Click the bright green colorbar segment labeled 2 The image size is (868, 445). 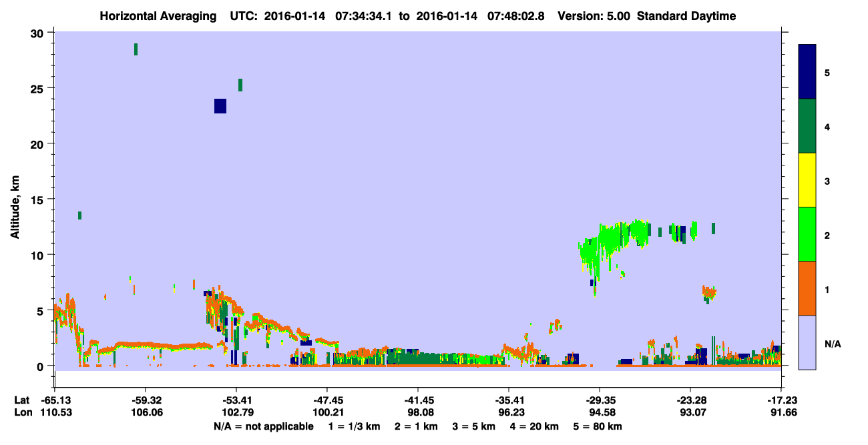[x=807, y=234]
